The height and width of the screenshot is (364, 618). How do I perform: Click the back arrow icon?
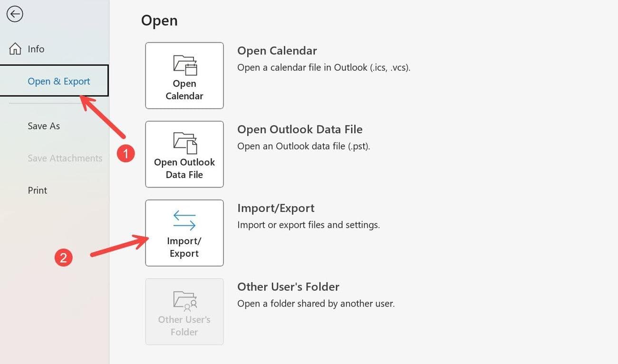pos(15,14)
